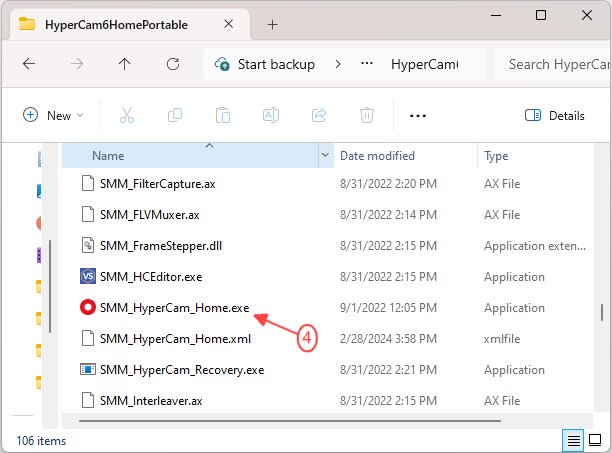
Task: Click the SMM_FLVMuxer.ax file icon
Action: (88, 214)
